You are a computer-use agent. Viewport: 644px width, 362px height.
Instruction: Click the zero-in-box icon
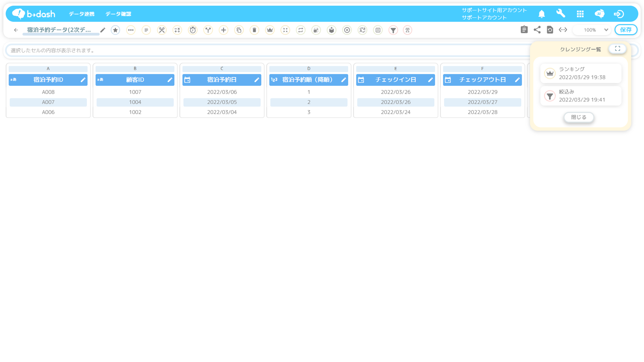pyautogui.click(x=378, y=30)
